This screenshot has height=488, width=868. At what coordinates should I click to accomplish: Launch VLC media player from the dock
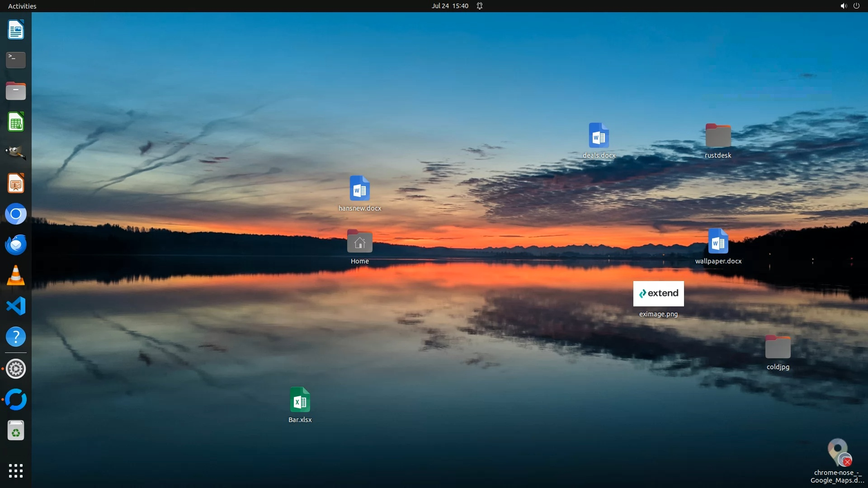[16, 276]
